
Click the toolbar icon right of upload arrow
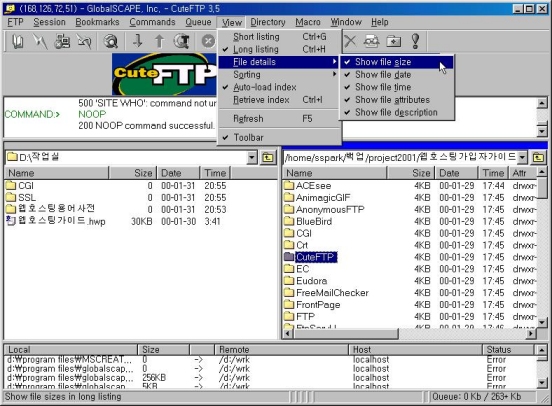pos(182,42)
